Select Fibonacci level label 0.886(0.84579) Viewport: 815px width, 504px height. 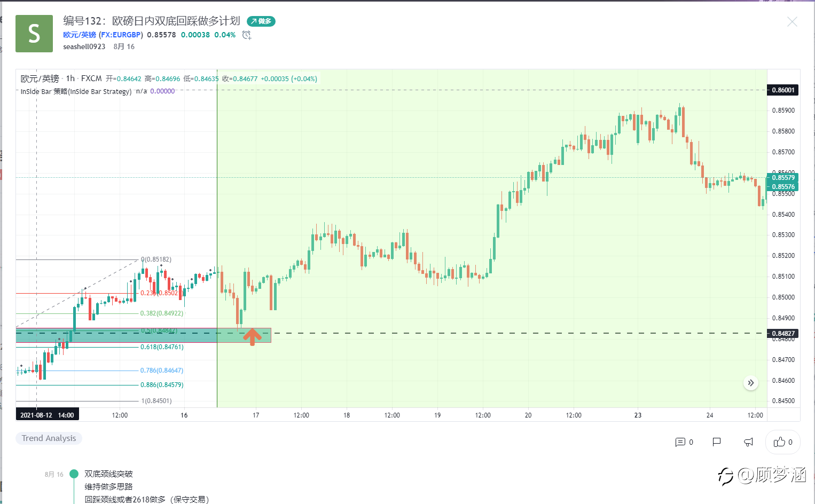(162, 385)
